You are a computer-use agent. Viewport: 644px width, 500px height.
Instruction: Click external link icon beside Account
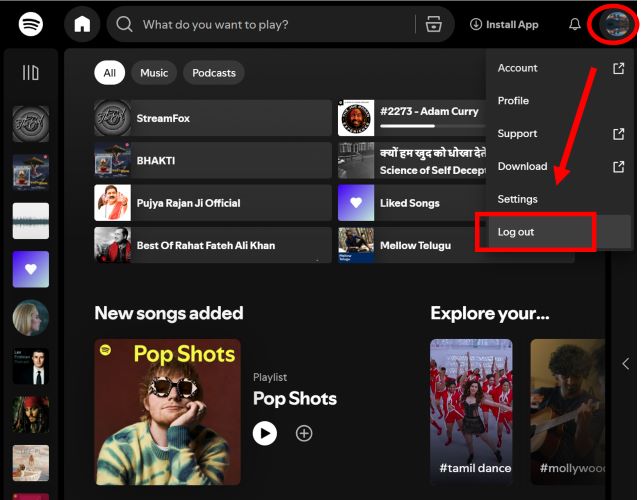(x=619, y=68)
